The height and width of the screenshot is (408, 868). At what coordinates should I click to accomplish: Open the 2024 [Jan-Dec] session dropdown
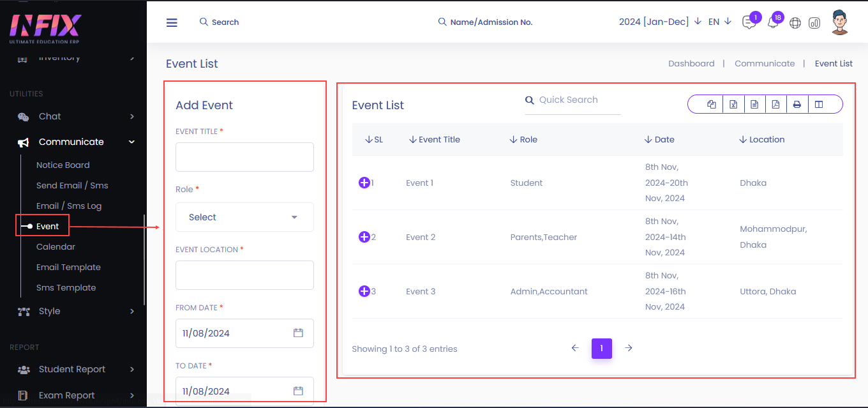[660, 22]
